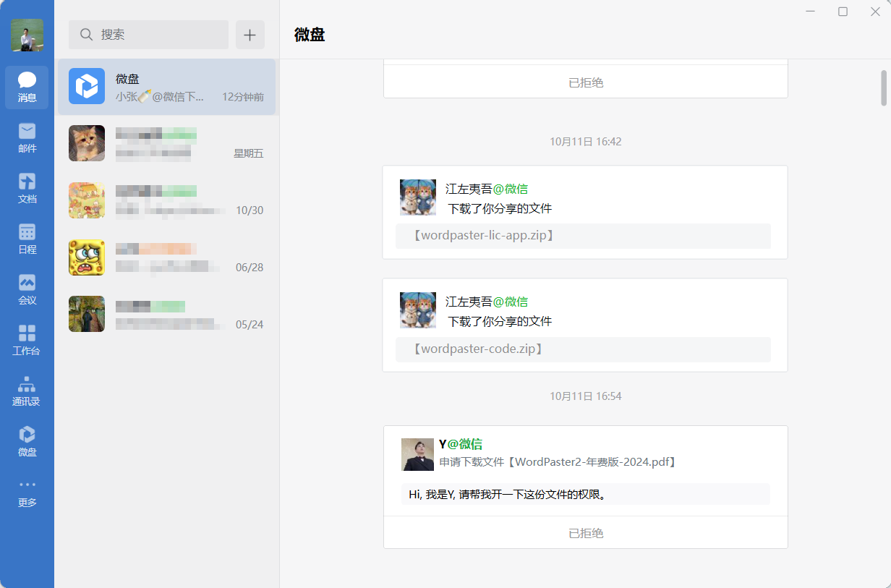Click 江左夷吾 avatar on wordpaster-lic-app card
This screenshot has width=891, height=588.
click(x=418, y=197)
